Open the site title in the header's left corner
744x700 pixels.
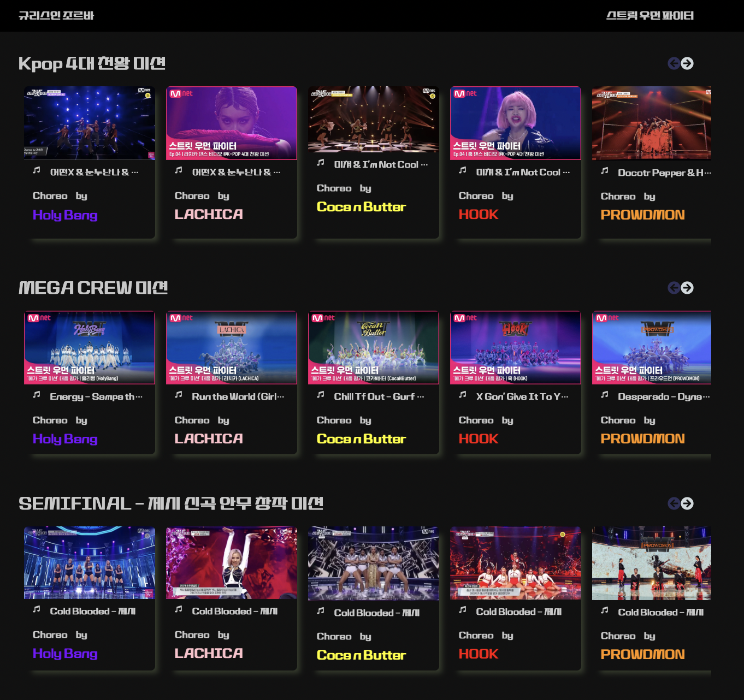click(56, 15)
